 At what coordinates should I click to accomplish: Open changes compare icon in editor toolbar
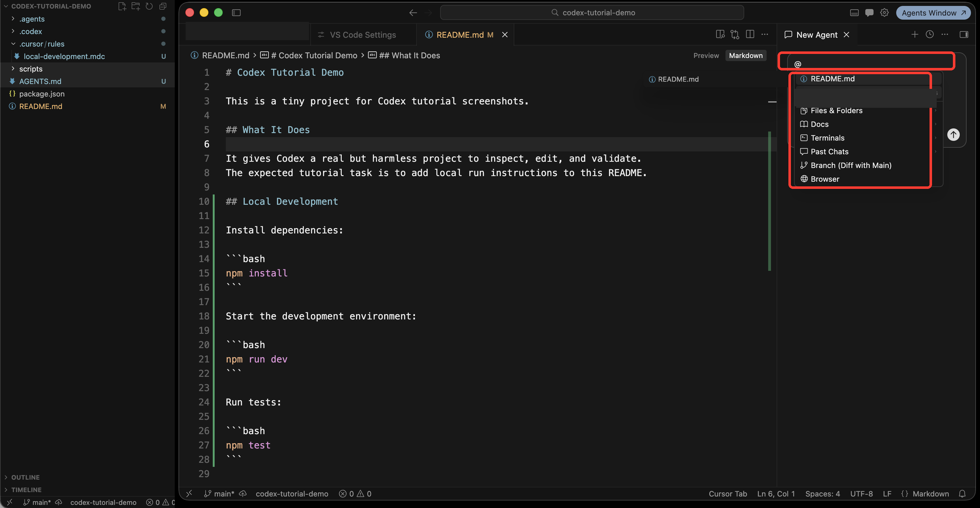(x=735, y=35)
